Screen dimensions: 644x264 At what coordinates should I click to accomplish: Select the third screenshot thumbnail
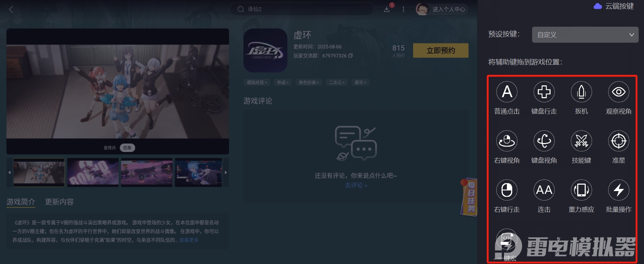[x=147, y=173]
